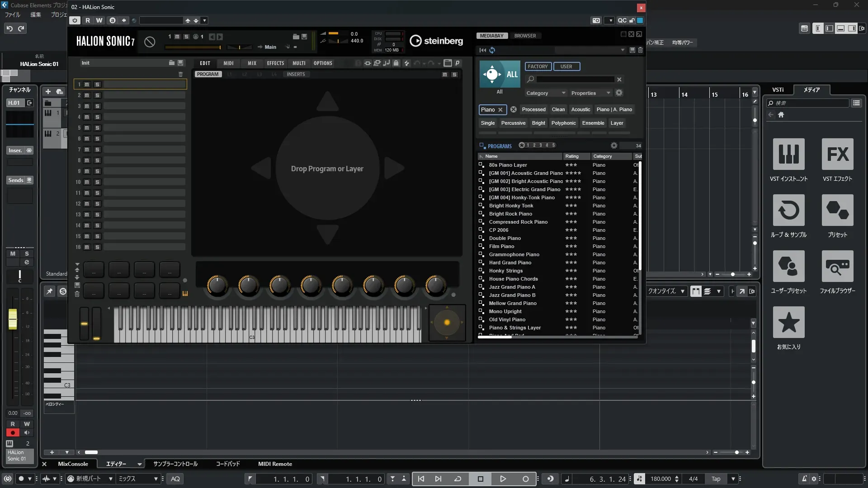Click the Tap tempo button
This screenshot has height=488, width=868.
716,479
